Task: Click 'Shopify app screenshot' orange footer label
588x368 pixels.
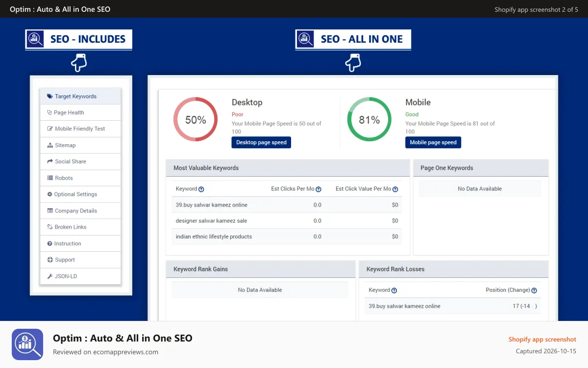Action: 542,340
